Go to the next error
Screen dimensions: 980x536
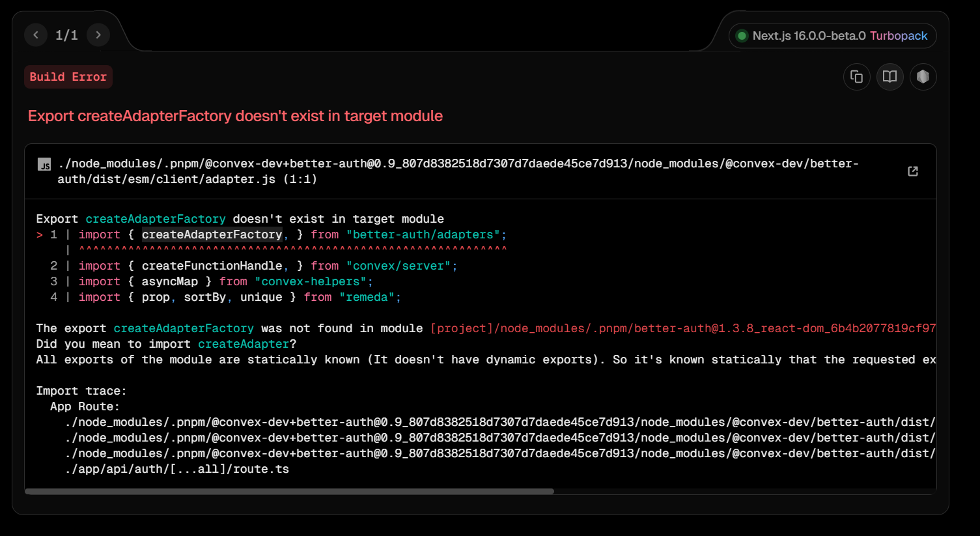pos(98,35)
